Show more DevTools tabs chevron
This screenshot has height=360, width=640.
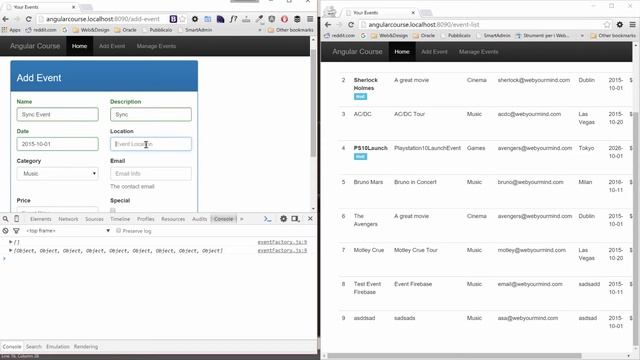(242, 219)
